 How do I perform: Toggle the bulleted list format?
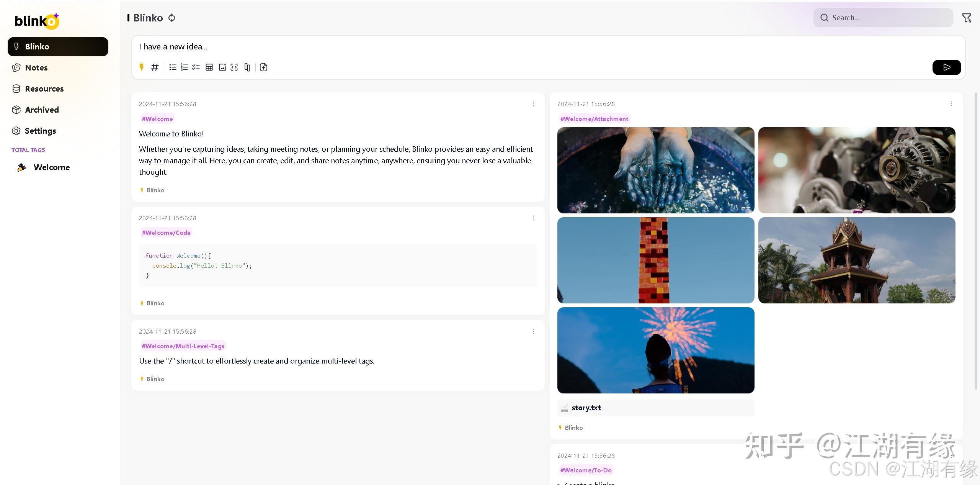172,67
